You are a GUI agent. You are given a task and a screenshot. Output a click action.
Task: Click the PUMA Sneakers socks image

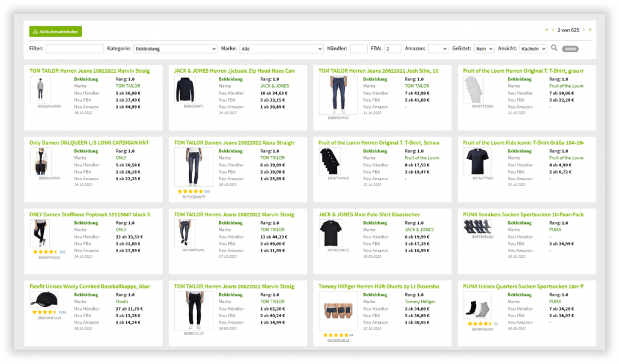click(x=478, y=227)
